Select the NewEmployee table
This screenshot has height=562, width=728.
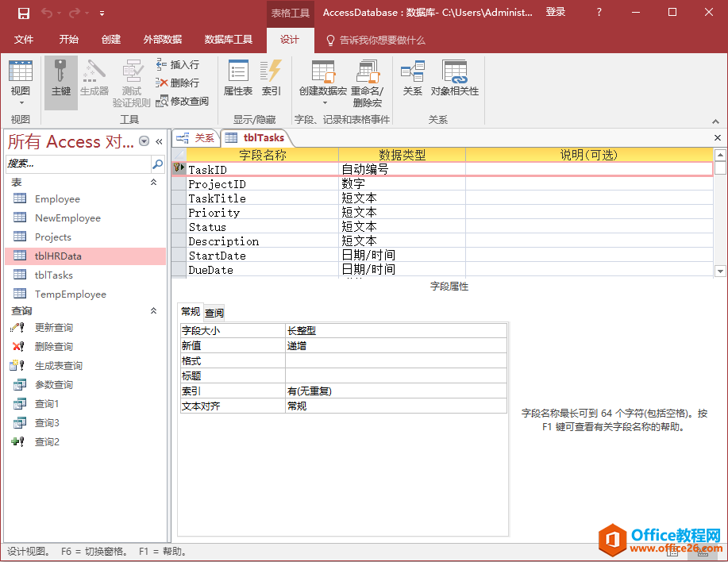click(x=86, y=218)
